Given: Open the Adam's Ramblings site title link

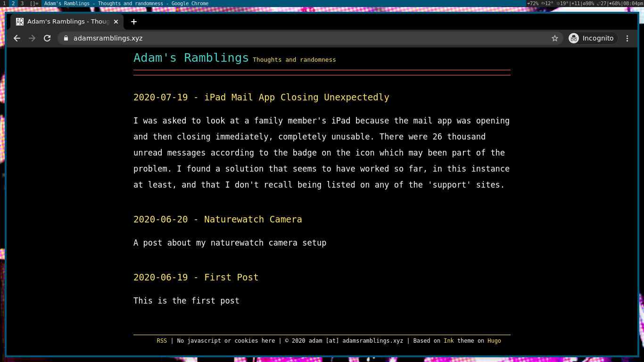Looking at the screenshot, I should (191, 58).
